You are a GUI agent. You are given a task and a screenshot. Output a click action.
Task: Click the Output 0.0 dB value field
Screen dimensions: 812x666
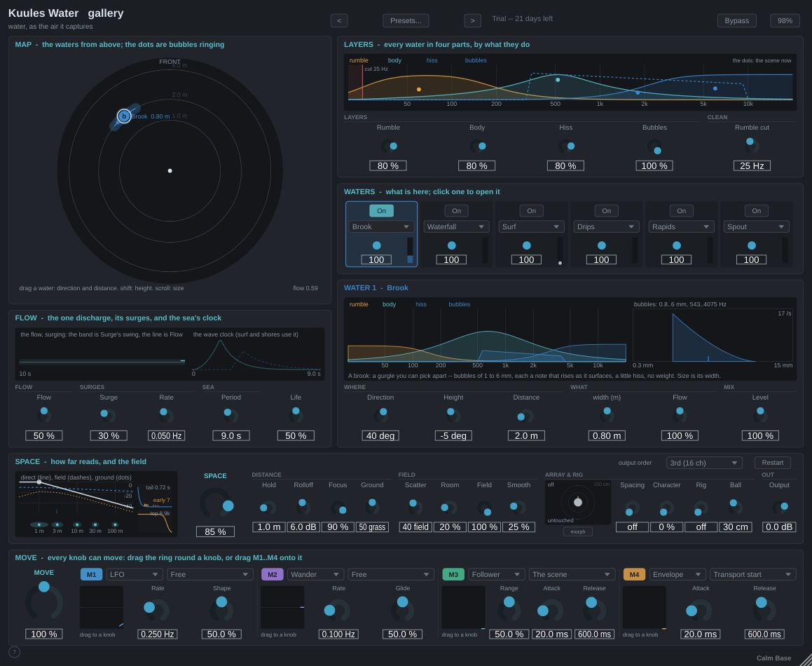pos(779,527)
